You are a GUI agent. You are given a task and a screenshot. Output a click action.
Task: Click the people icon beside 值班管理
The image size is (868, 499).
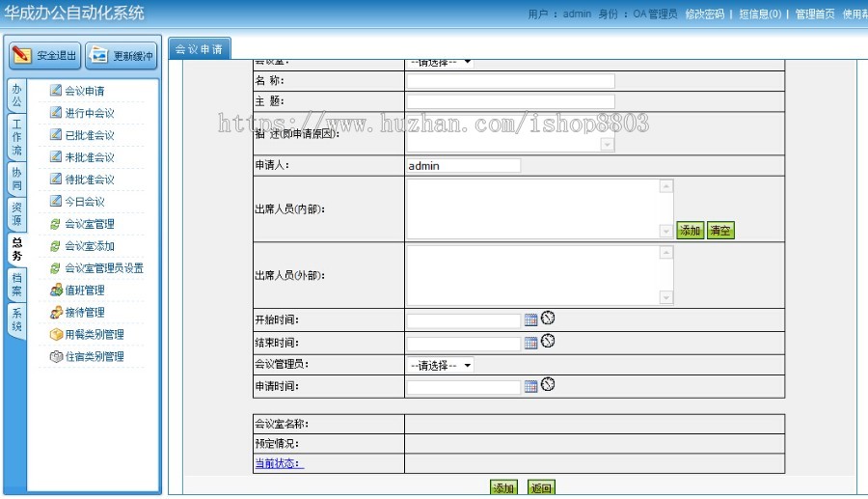tap(56, 290)
